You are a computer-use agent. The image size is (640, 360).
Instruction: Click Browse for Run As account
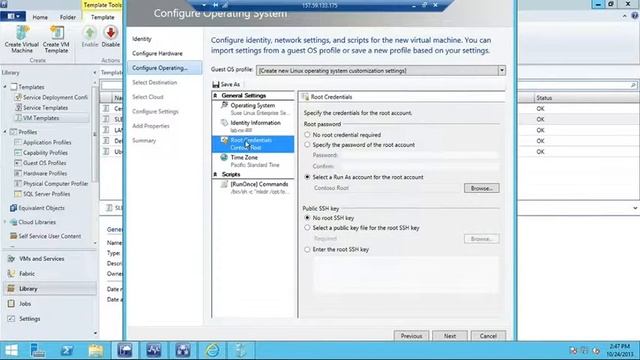[x=482, y=188]
